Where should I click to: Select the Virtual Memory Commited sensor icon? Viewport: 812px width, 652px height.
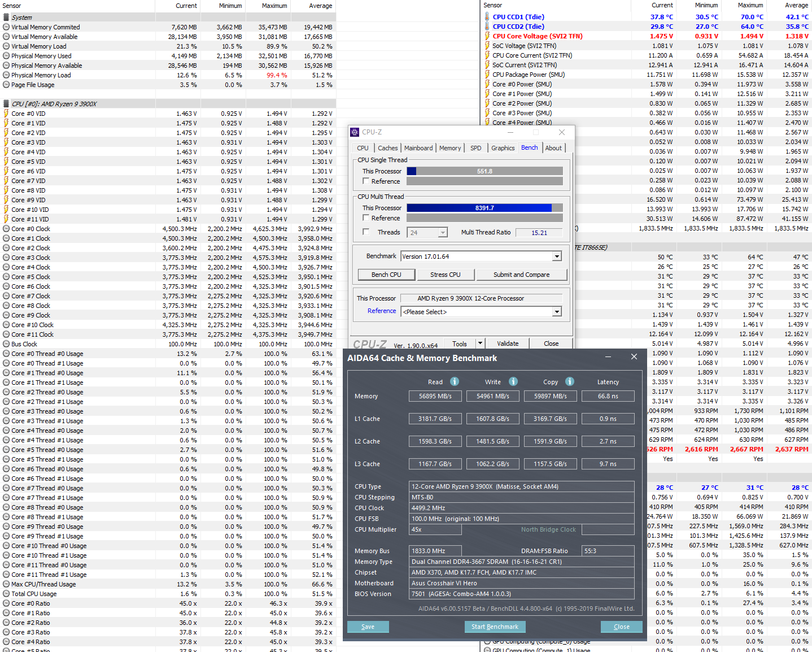(x=6, y=27)
